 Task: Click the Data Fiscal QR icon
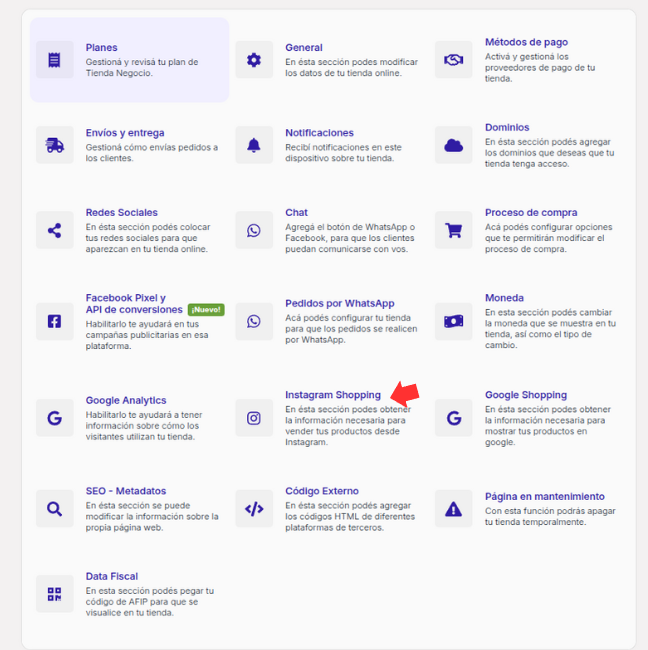click(x=54, y=594)
